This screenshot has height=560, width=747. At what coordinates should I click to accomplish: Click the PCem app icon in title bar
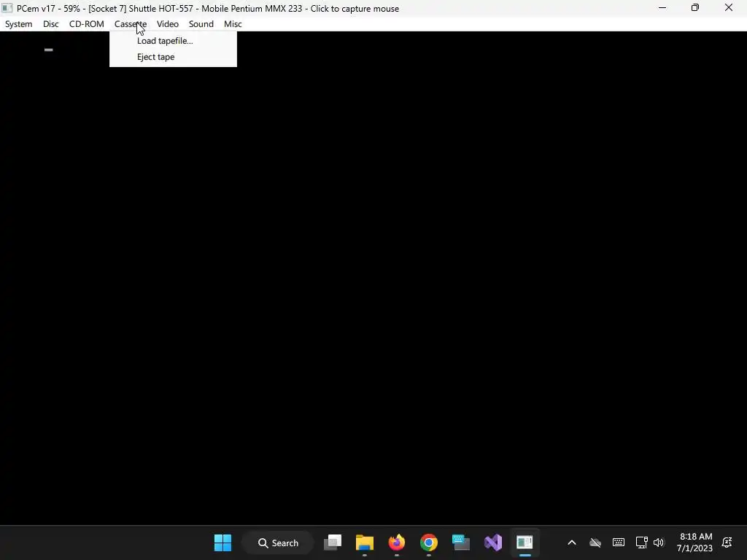7,8
